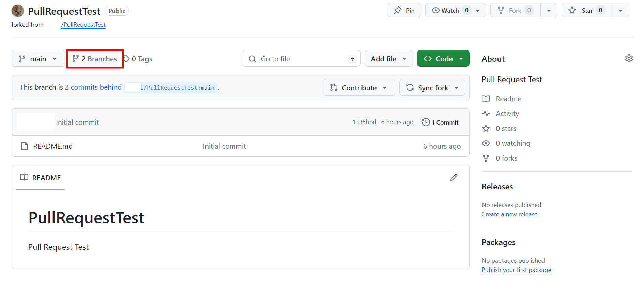644x290 pixels.
Task: Expand the Contribute dropdown
Action: pos(359,88)
